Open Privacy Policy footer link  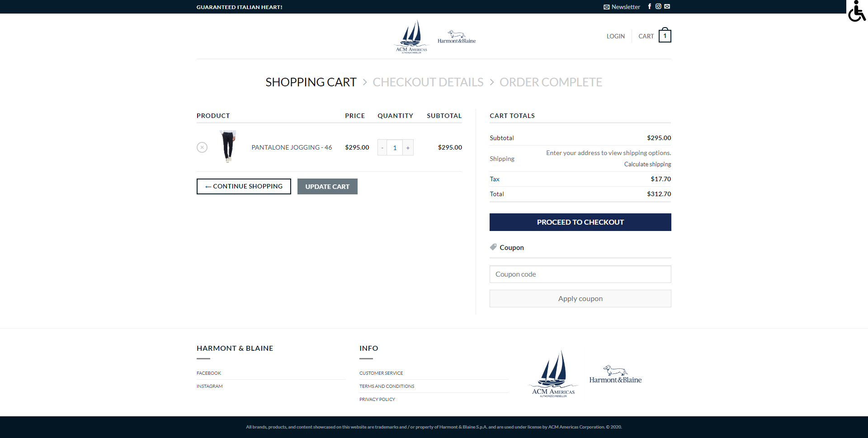377,400
